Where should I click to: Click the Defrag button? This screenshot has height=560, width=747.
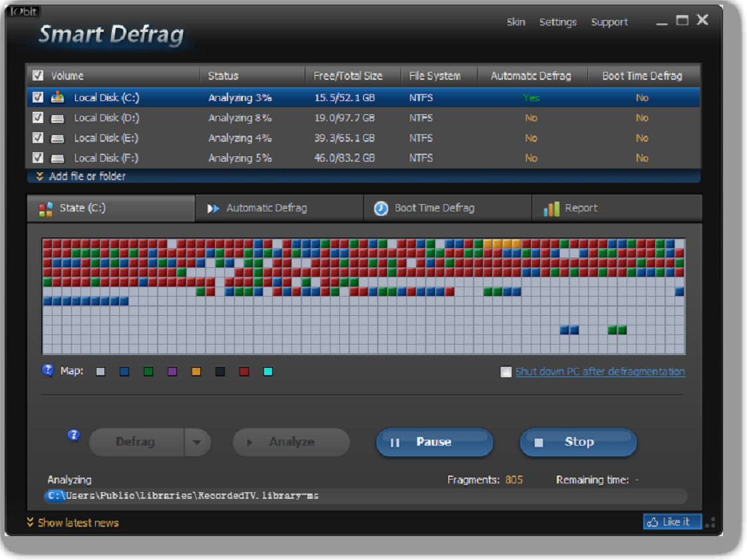pos(136,442)
